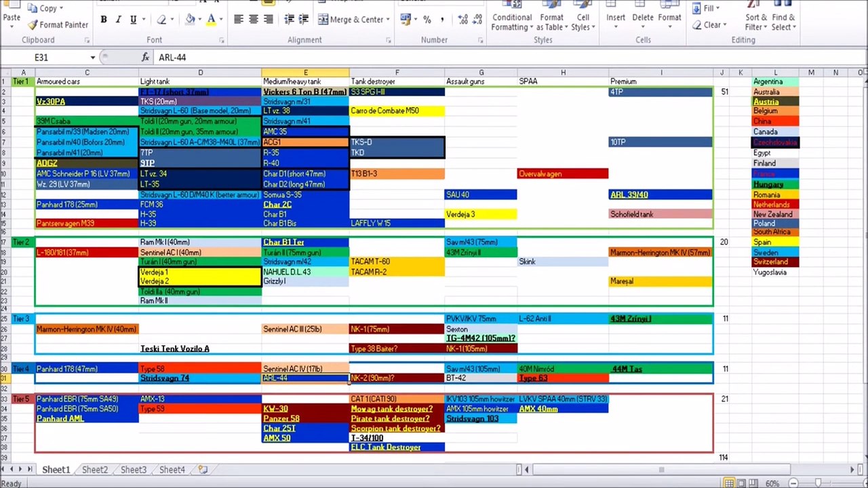
Task: Click the Insert Function fx icon
Action: click(145, 58)
